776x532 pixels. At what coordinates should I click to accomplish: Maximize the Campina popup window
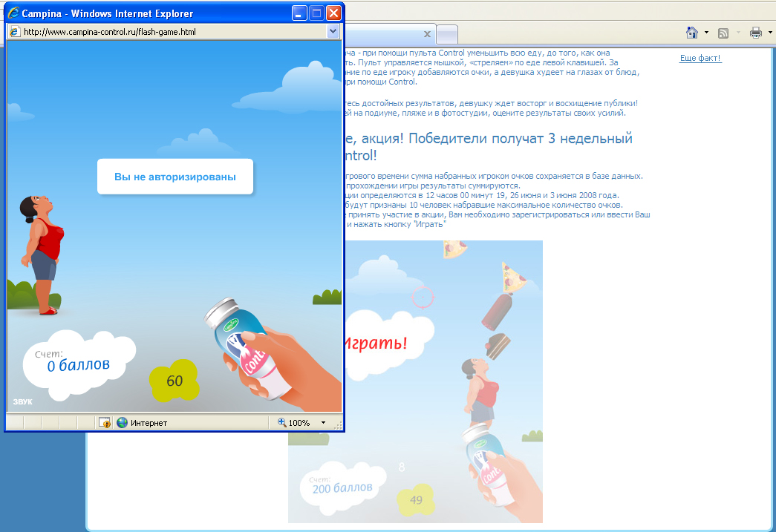pyautogui.click(x=316, y=13)
